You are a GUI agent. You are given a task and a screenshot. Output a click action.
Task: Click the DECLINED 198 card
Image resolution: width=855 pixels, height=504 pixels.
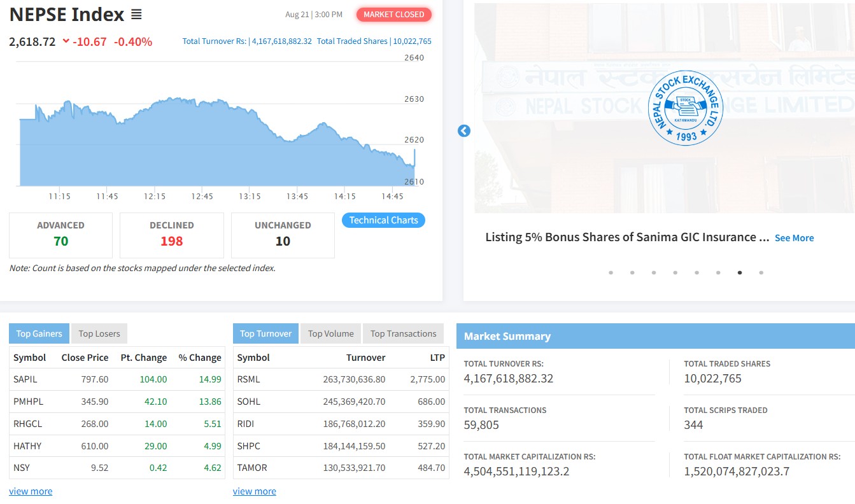172,235
